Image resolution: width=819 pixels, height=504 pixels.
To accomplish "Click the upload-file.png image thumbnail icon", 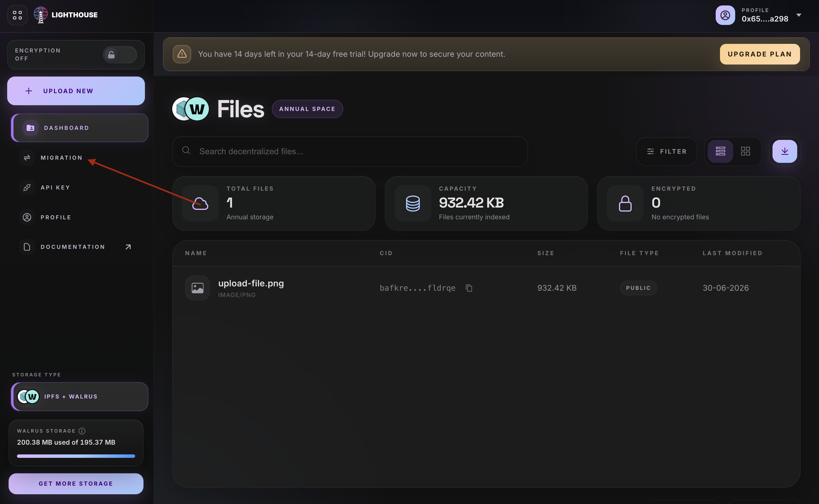I will [197, 288].
